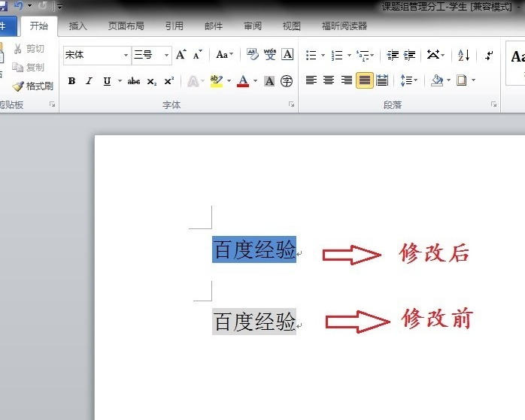
Task: Click the Redo arrow in quick access toolbar
Action: pos(43,6)
